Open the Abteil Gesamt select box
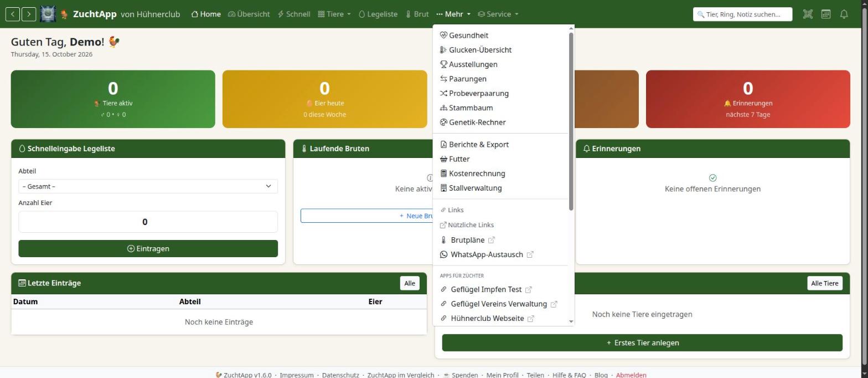868x378 pixels. [148, 186]
